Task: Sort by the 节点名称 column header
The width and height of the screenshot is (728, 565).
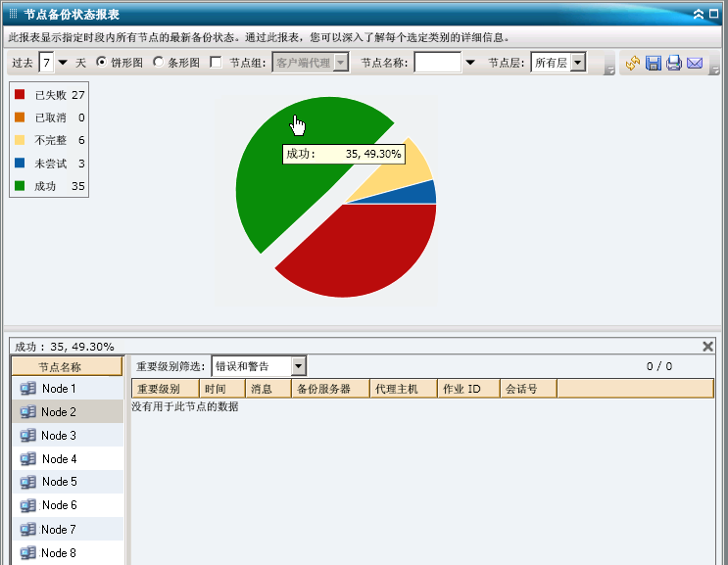Action: tap(67, 366)
